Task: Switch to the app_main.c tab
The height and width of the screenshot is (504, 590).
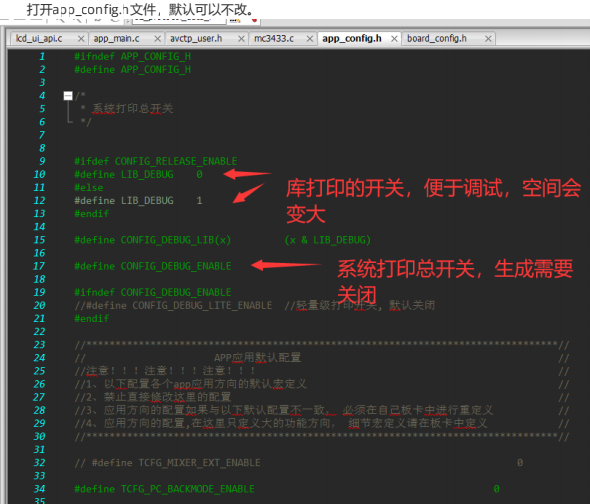Action: [x=116, y=38]
